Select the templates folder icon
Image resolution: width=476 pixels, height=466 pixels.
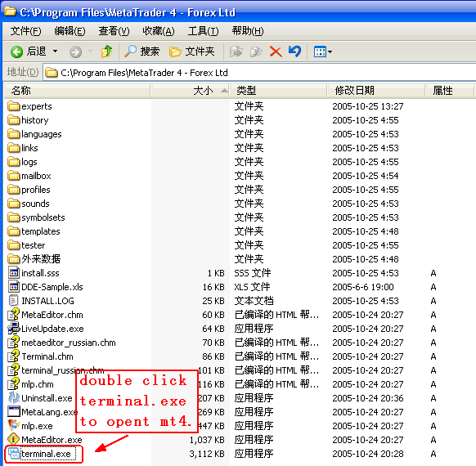[x=14, y=231]
